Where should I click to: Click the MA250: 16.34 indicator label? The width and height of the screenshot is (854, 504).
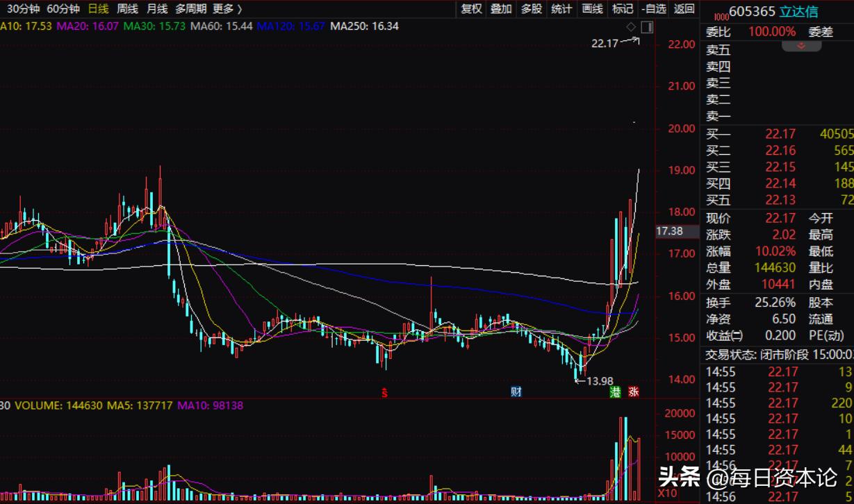point(364,26)
